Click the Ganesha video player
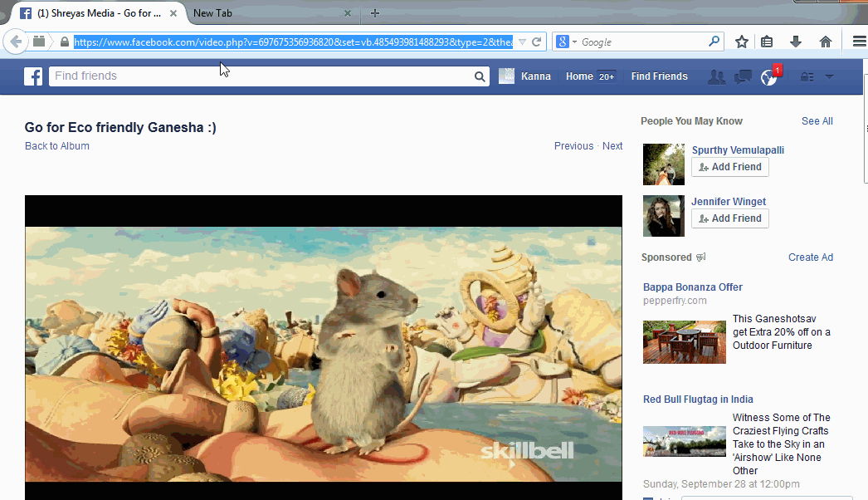 click(x=324, y=347)
